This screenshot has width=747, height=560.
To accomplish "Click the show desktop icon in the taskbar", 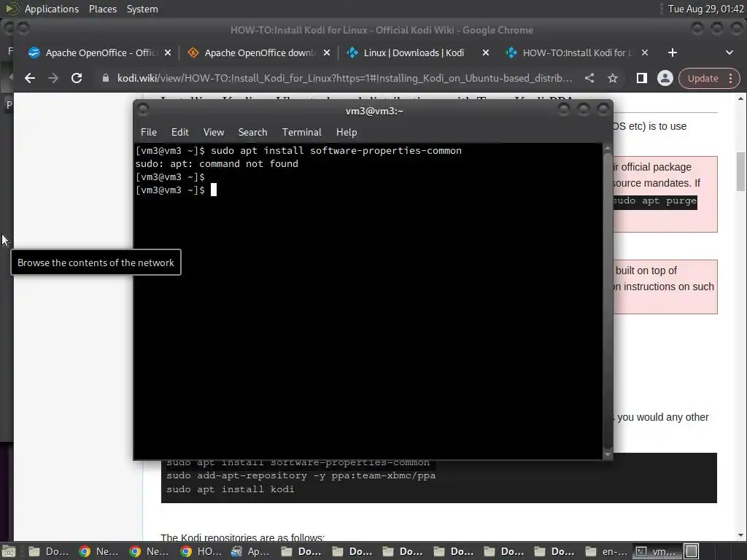I will tap(9, 551).
